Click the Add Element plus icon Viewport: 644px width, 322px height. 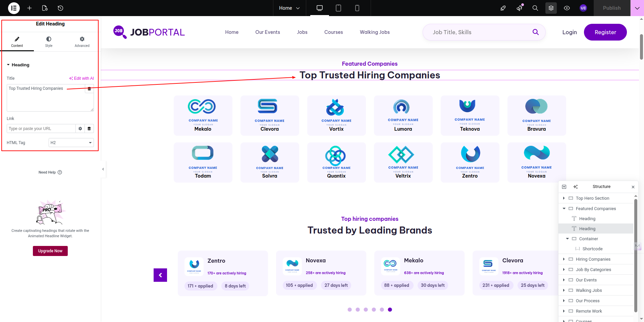[30, 8]
